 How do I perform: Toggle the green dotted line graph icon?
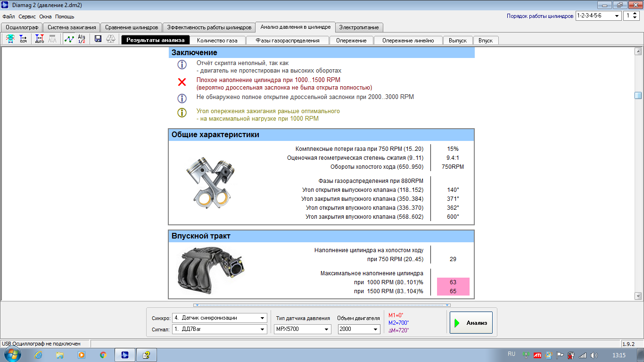(69, 40)
